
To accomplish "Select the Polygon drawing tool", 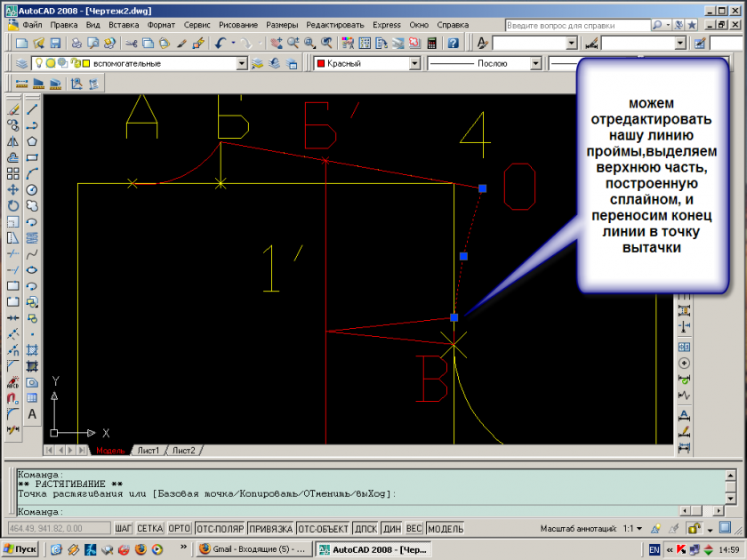I will tap(32, 141).
